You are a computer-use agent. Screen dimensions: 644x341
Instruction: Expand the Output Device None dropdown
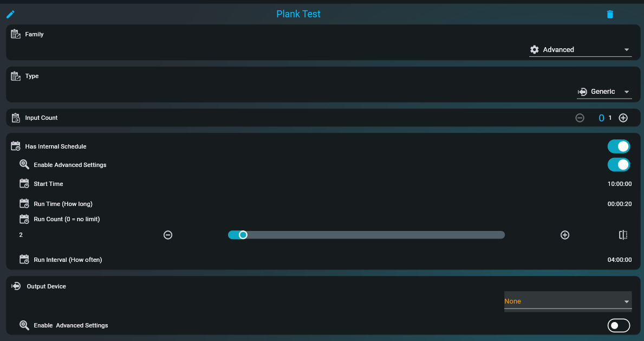[568, 301]
